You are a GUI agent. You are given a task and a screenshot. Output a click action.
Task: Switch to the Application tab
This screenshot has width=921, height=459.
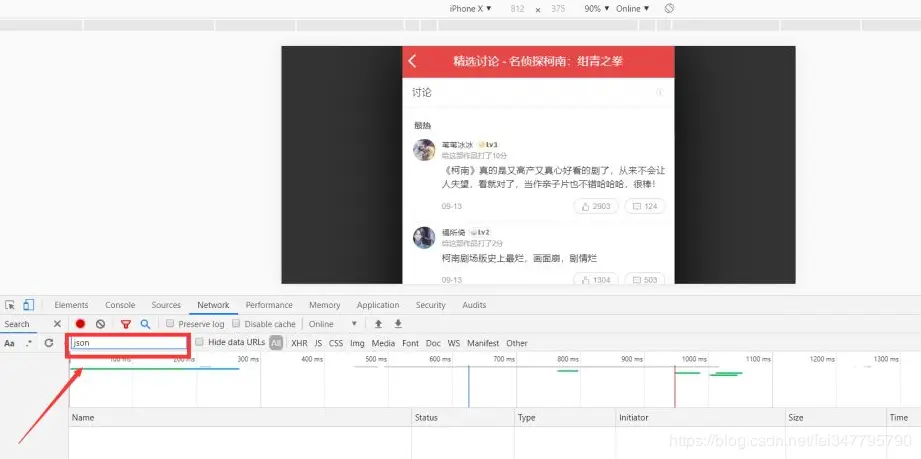pyautogui.click(x=378, y=305)
